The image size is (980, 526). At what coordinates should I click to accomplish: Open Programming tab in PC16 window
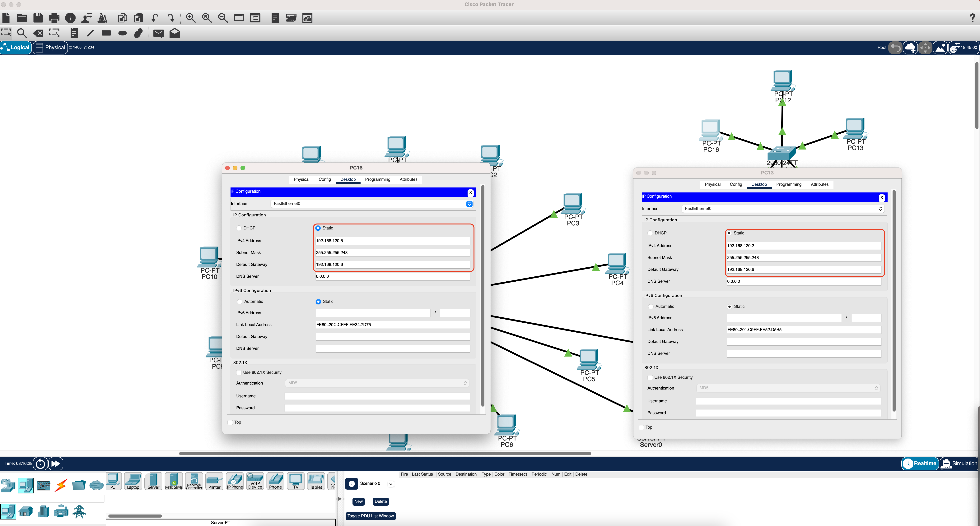[x=377, y=179]
